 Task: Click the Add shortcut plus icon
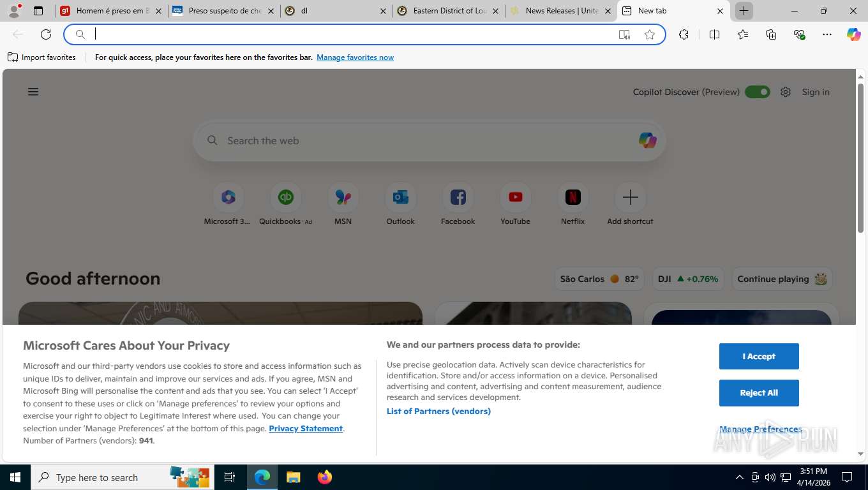pos(630,198)
